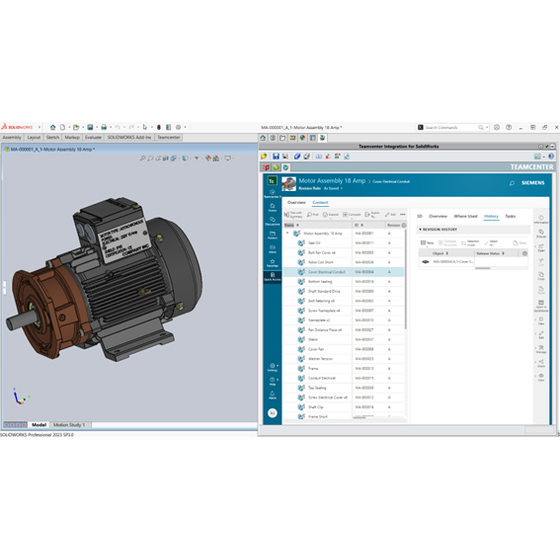Screen dimensions: 560x560
Task: Click the New document icon
Action: pyautogui.click(x=62, y=127)
